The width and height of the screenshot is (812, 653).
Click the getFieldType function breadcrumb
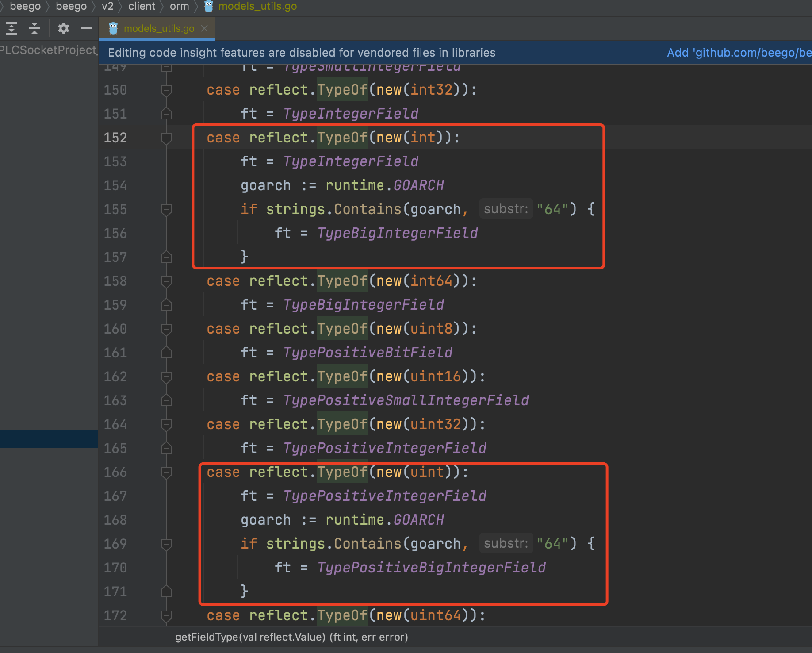[x=291, y=637]
